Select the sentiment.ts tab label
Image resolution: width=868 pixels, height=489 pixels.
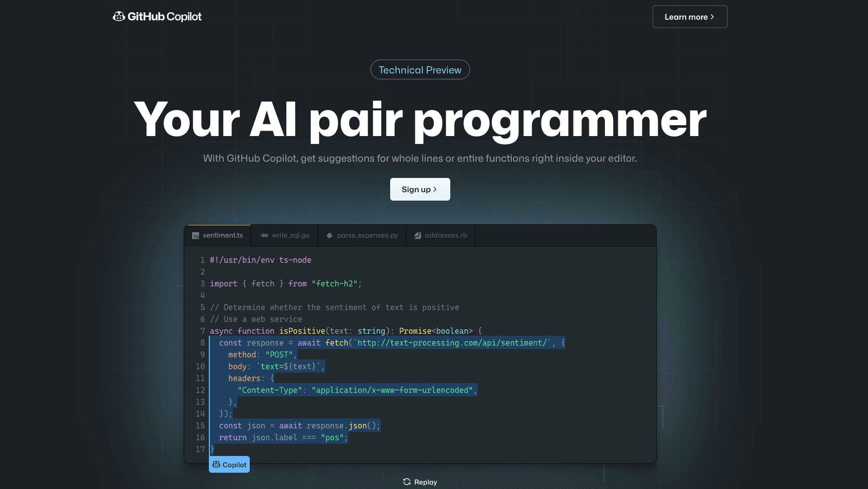[223, 236]
